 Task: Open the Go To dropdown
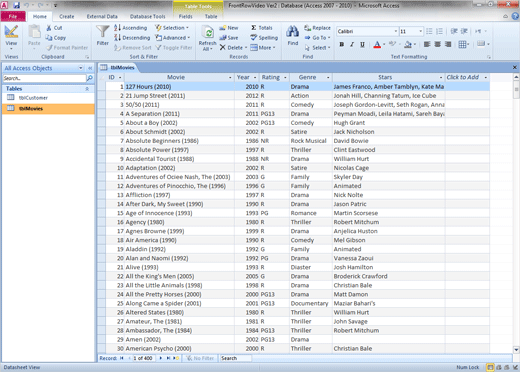click(x=317, y=38)
